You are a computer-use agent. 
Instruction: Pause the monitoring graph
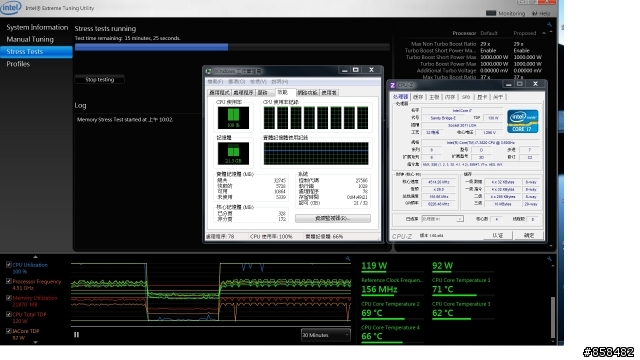pos(76,335)
